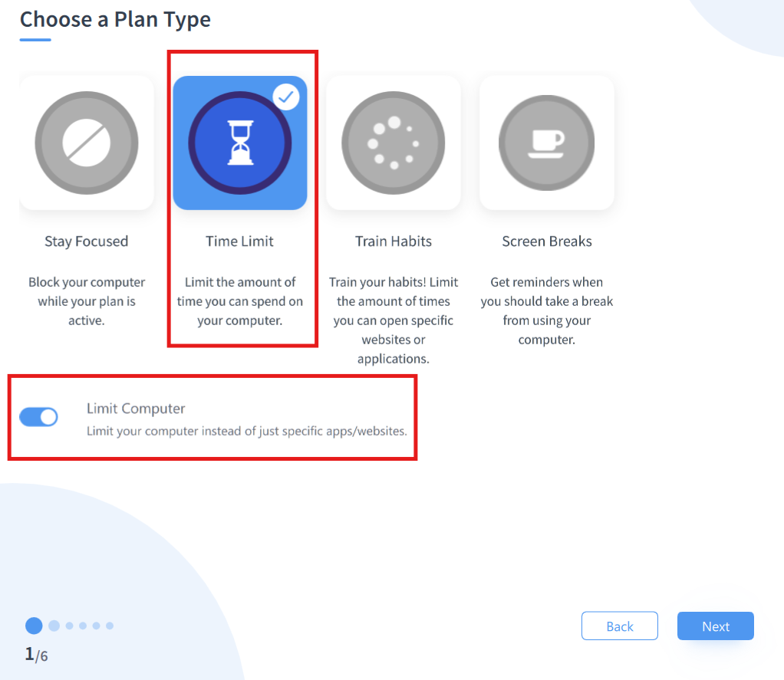The height and width of the screenshot is (680, 784).
Task: Click the Screen Breaks description text
Action: coord(547,310)
